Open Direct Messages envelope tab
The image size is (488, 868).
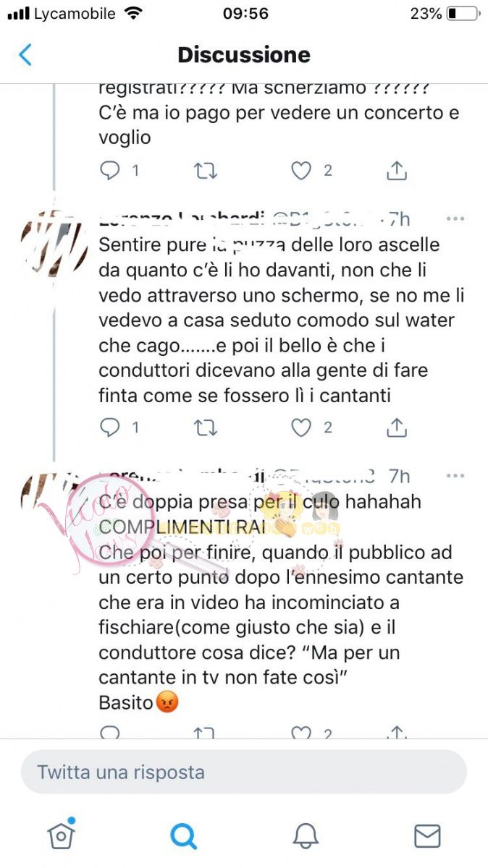point(427,835)
